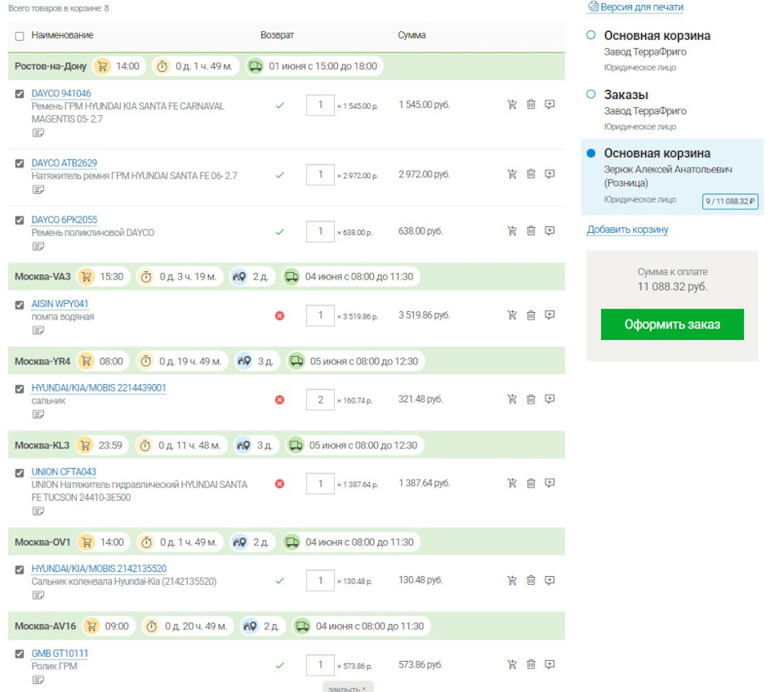Open HYUNDAI/KIA/MOBIS 2142135520 product link
The width and height of the screenshot is (784, 692).
click(99, 569)
